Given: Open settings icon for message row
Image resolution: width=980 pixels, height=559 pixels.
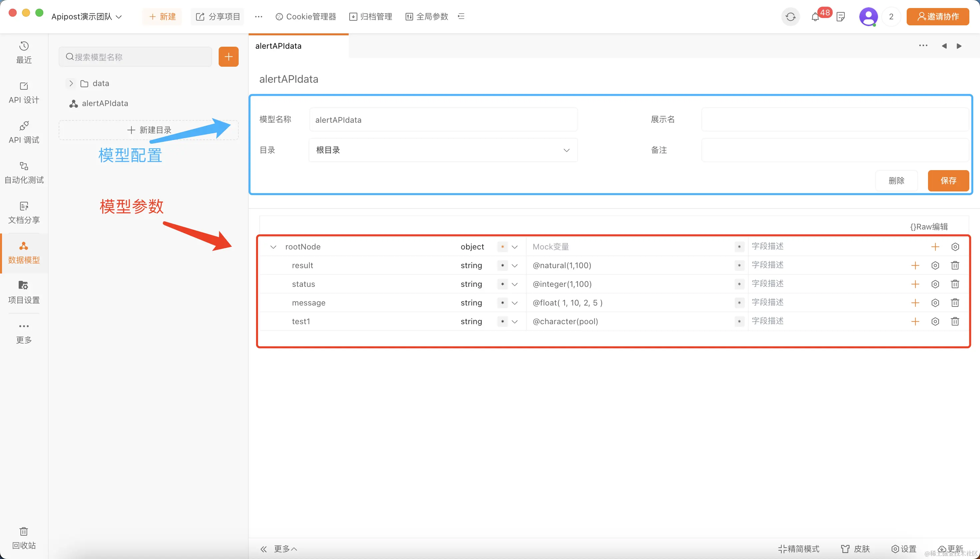Looking at the screenshot, I should coord(935,303).
